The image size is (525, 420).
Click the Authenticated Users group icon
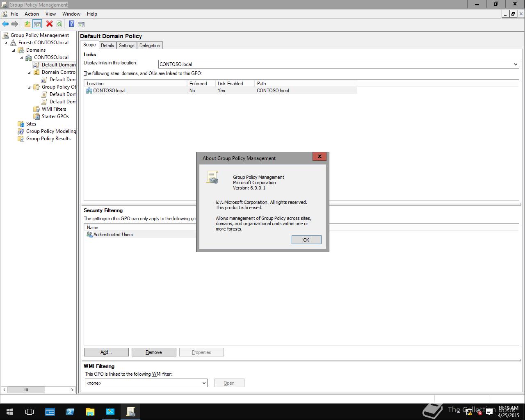89,235
